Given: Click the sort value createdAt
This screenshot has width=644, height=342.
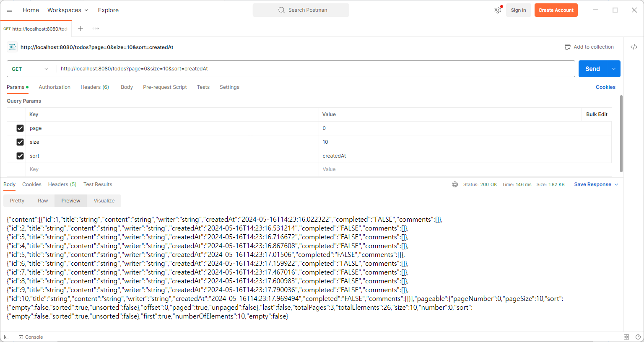Looking at the screenshot, I should pos(465,156).
